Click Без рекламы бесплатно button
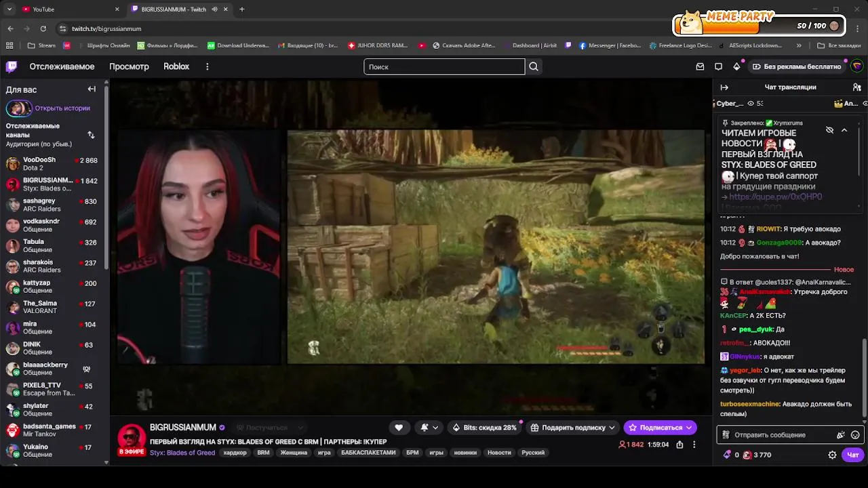Screen dimensions: 868x488 (797, 66)
